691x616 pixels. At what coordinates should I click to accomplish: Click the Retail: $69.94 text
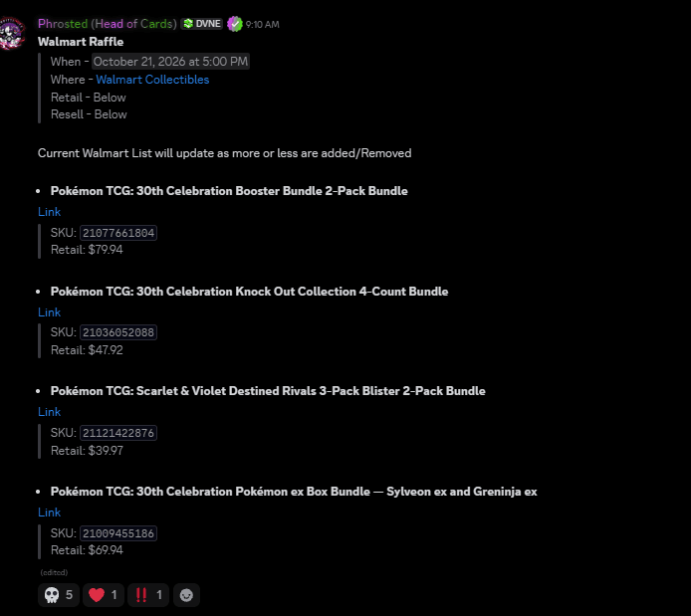(x=87, y=550)
